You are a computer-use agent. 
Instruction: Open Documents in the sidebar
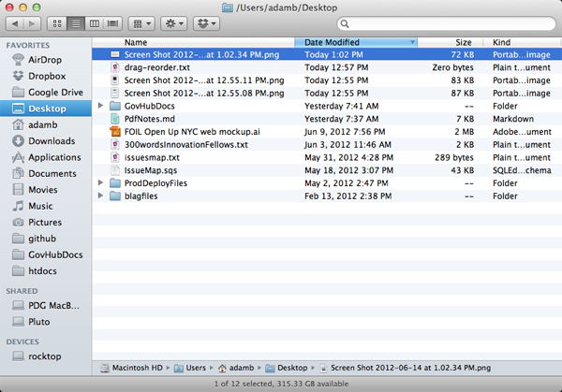pos(46,173)
